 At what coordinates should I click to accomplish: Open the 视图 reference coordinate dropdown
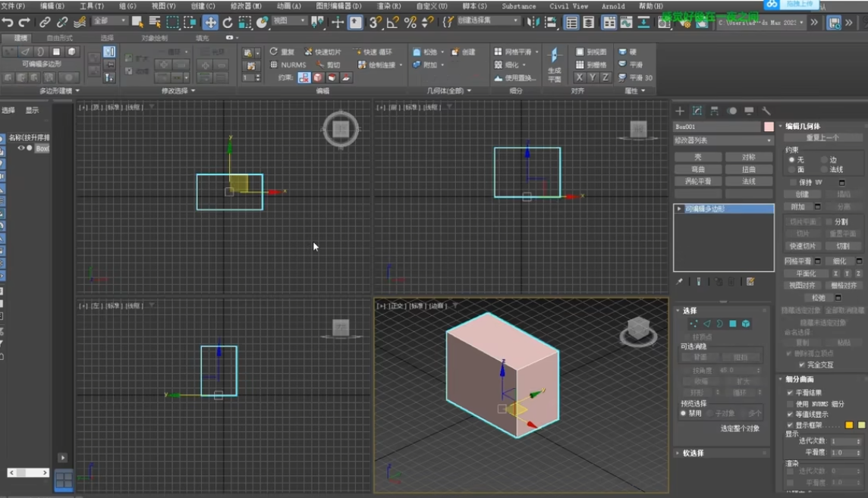coord(290,21)
